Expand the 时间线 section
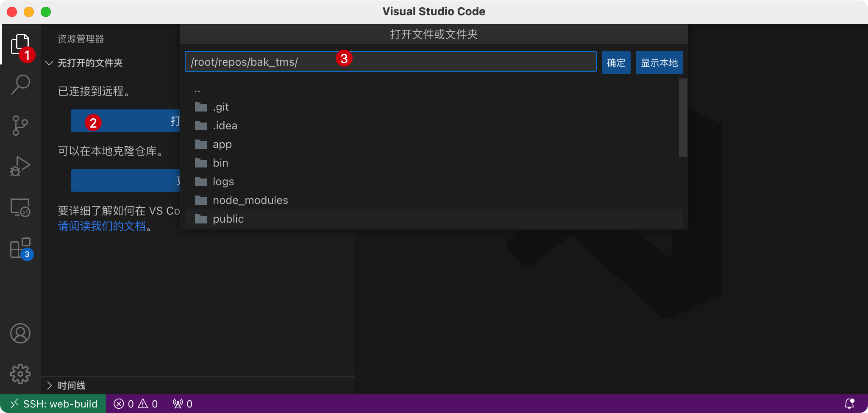The width and height of the screenshot is (868, 413). [71, 385]
